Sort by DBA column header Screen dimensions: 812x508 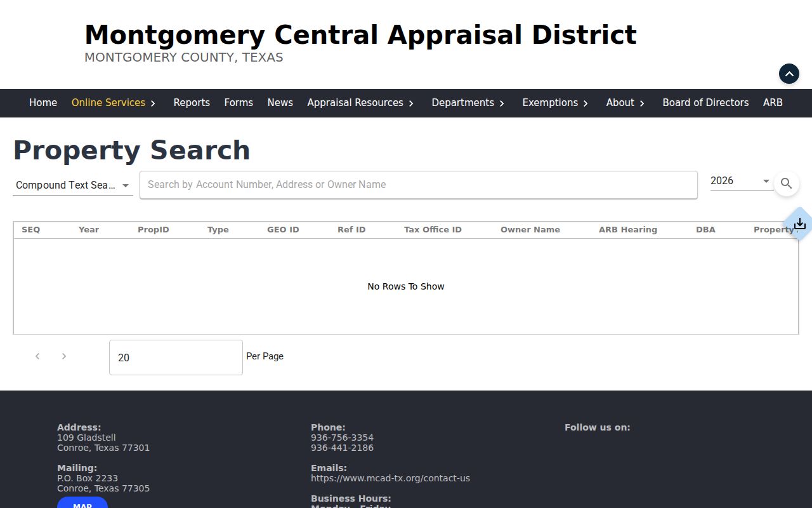point(705,230)
